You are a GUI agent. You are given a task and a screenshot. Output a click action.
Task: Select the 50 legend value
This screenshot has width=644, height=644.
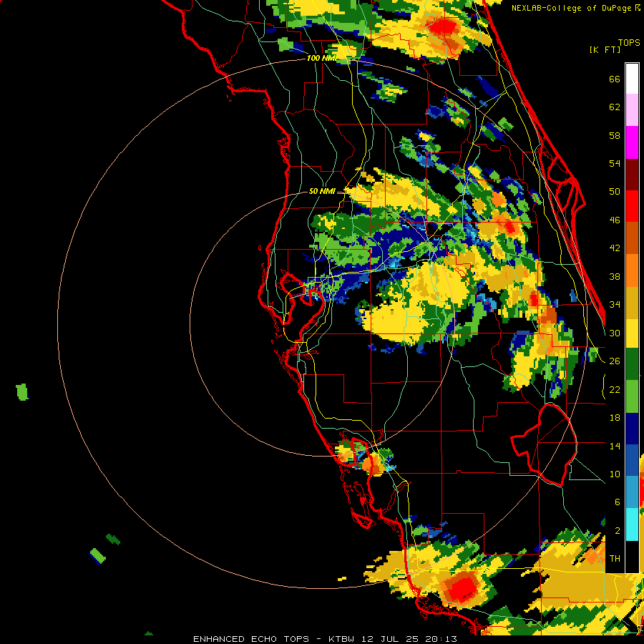point(615,191)
